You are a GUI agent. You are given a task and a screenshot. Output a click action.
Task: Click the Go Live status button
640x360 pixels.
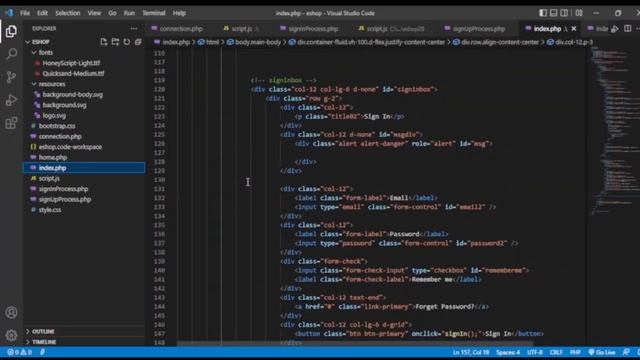tap(602, 352)
